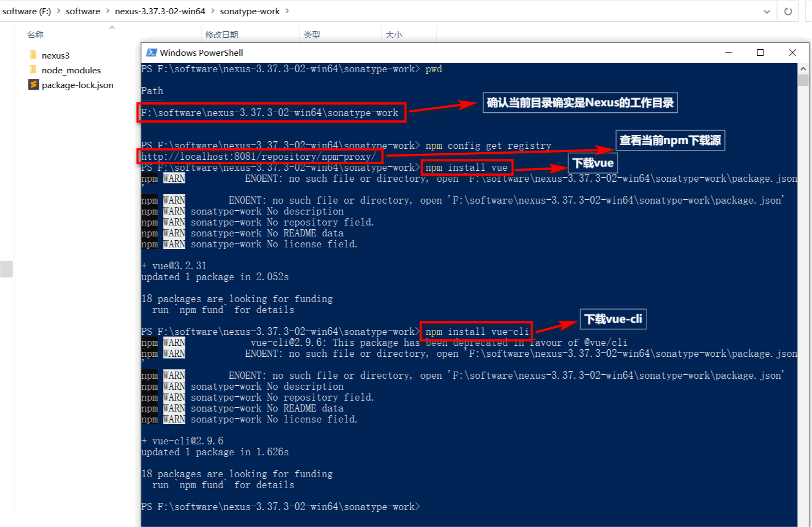The width and height of the screenshot is (812, 527).
Task: Click the localhost:8081 npm-proxy URL output
Action: (x=259, y=157)
